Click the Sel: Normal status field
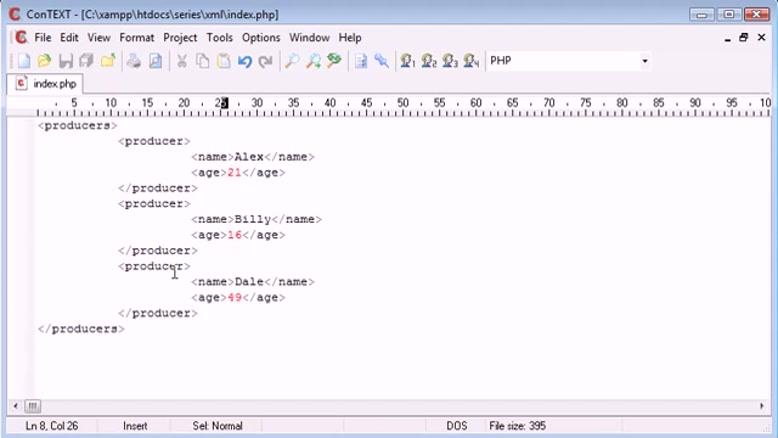Image resolution: width=778 pixels, height=438 pixels. [x=217, y=426]
